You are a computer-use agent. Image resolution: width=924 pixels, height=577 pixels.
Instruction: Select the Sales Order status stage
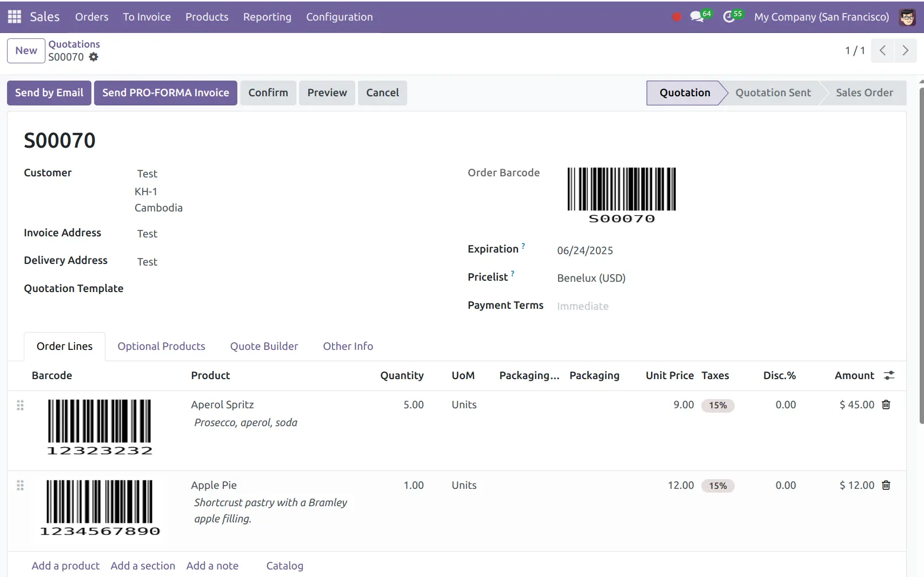864,92
